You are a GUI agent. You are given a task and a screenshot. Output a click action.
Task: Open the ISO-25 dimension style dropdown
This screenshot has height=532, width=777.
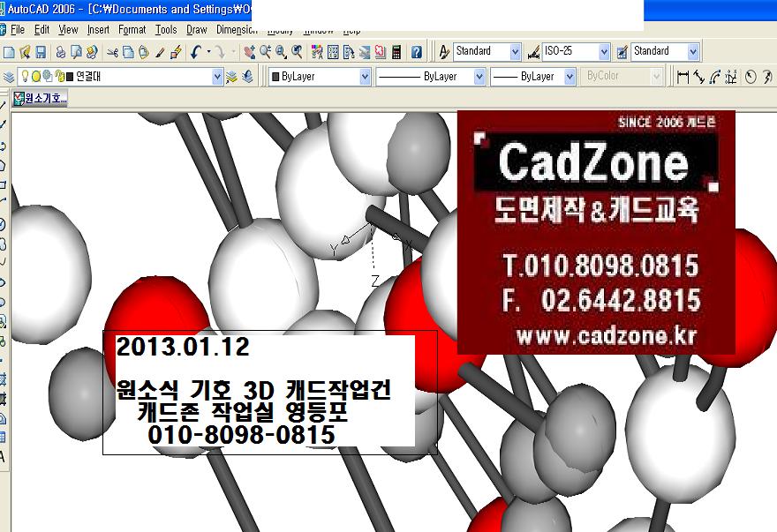pos(604,51)
